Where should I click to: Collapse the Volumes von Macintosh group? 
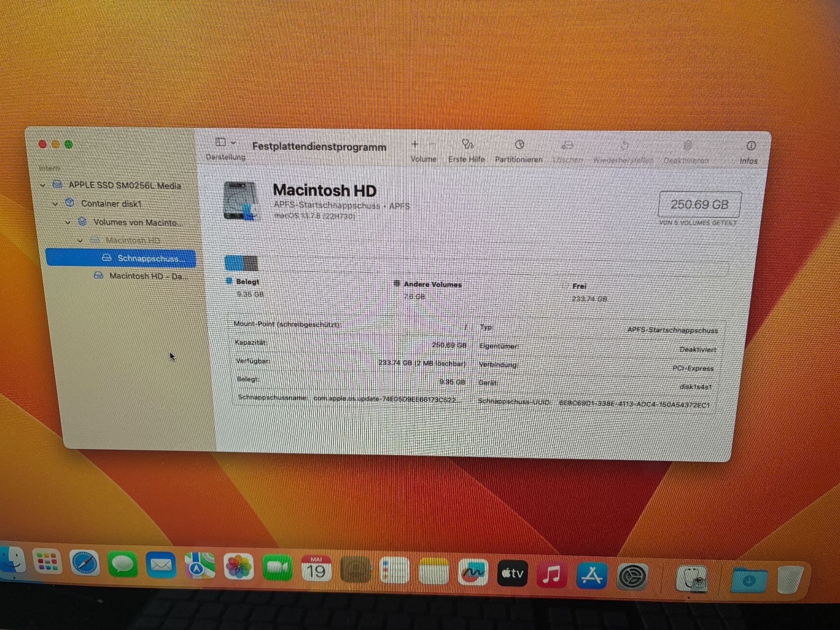tap(68, 222)
